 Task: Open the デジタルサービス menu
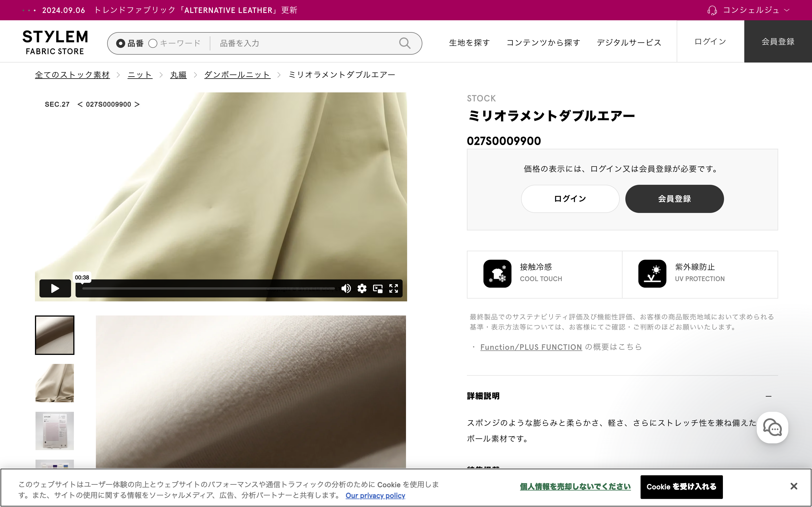pos(628,42)
